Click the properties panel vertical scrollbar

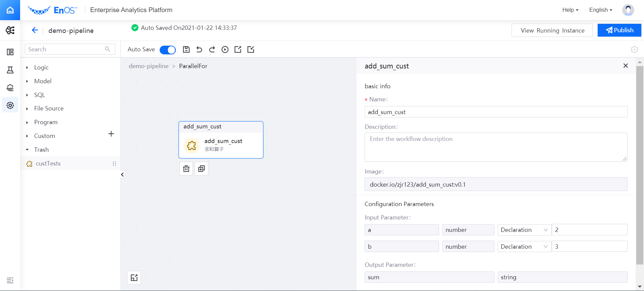[x=640, y=165]
